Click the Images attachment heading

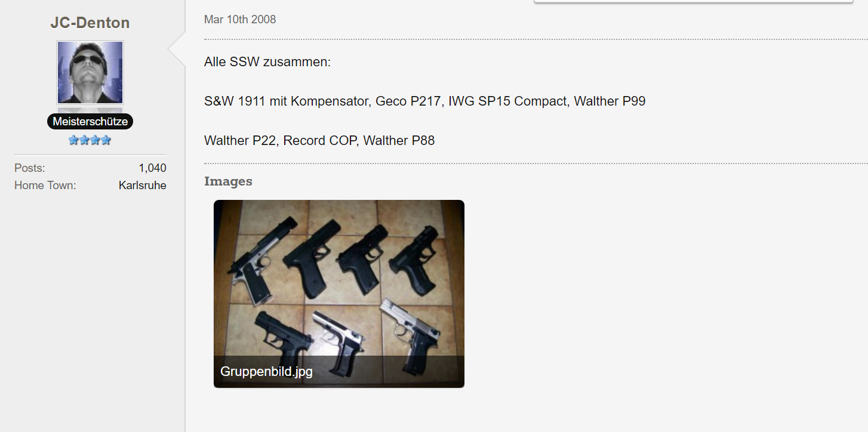(x=228, y=181)
